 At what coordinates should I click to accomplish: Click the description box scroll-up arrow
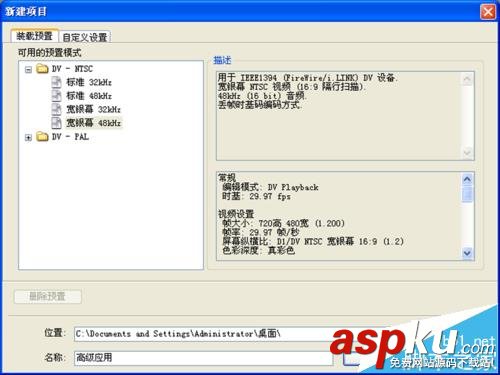[467, 79]
